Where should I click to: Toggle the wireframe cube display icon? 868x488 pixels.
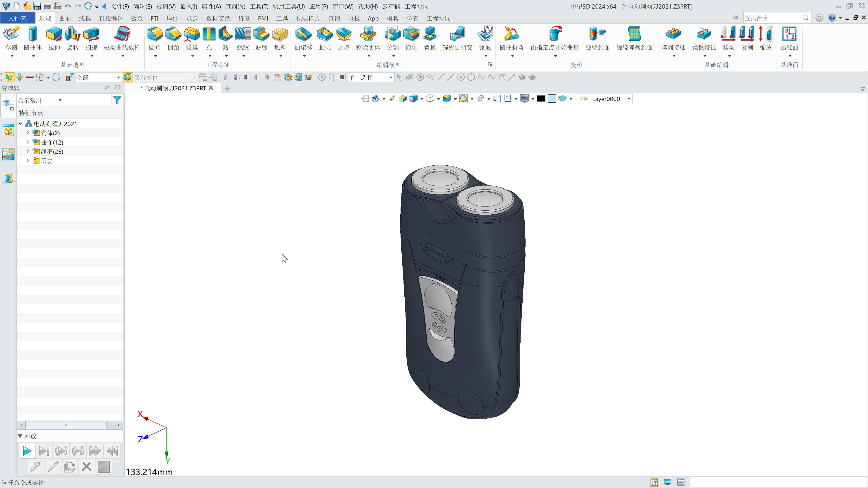pos(430,99)
